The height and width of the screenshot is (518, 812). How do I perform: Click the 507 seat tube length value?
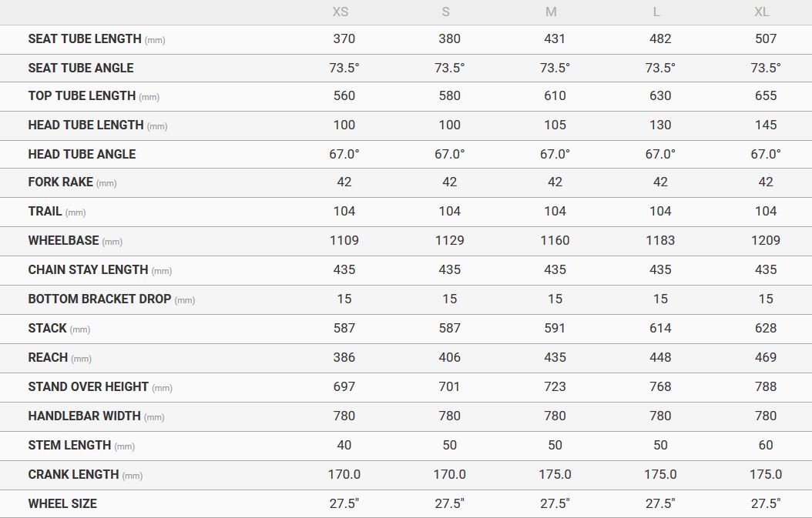coord(766,38)
